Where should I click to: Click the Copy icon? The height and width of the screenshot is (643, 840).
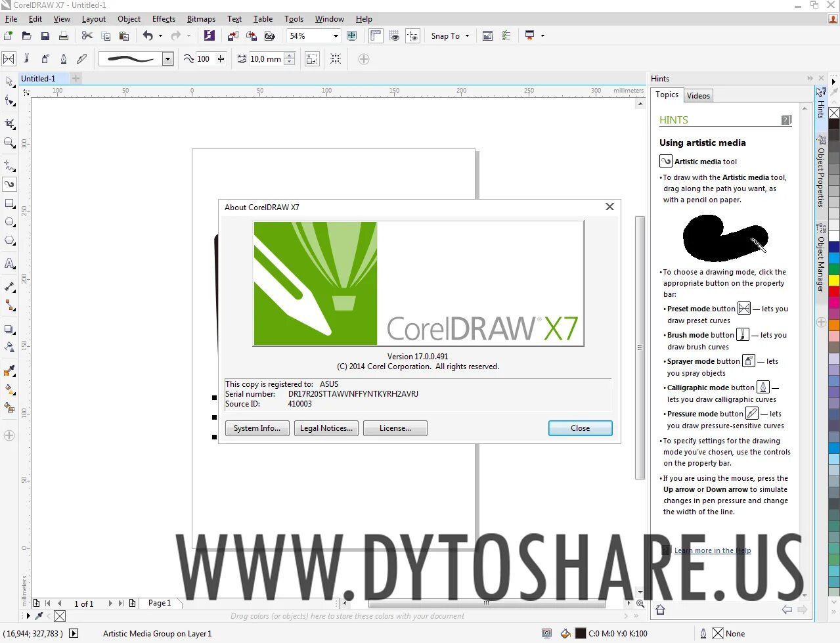click(x=106, y=35)
